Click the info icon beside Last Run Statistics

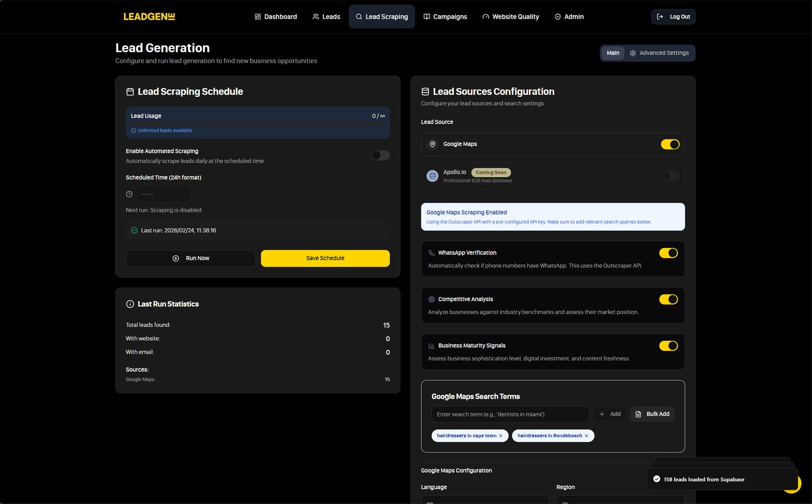[x=130, y=304]
